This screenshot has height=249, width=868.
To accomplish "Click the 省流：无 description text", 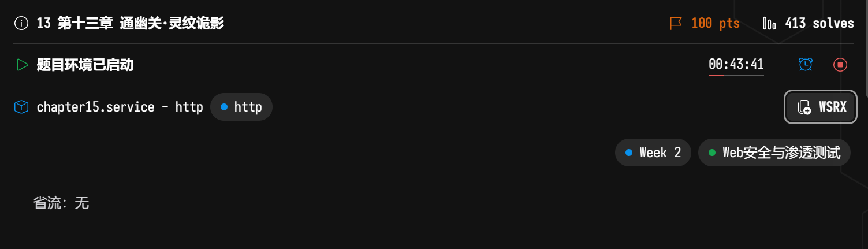I will pos(61,203).
